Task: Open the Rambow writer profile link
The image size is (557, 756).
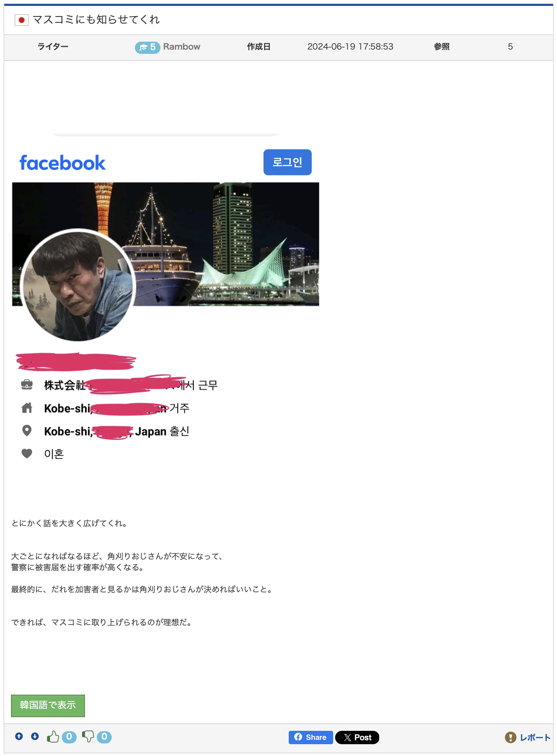Action: tap(181, 47)
